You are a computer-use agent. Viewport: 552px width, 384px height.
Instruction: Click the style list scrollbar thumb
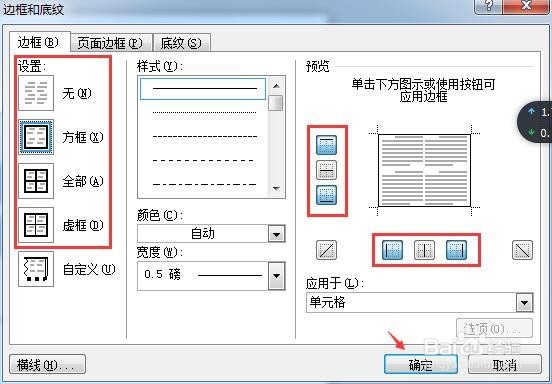coord(276,103)
